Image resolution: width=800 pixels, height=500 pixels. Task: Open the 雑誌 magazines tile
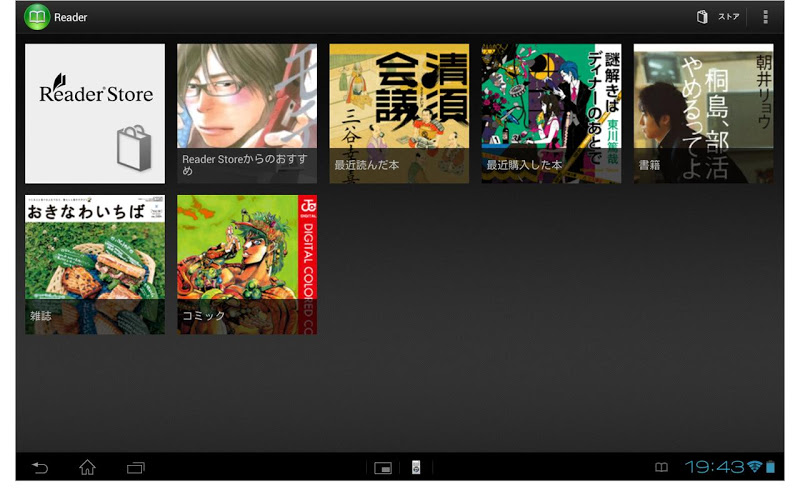(x=95, y=264)
